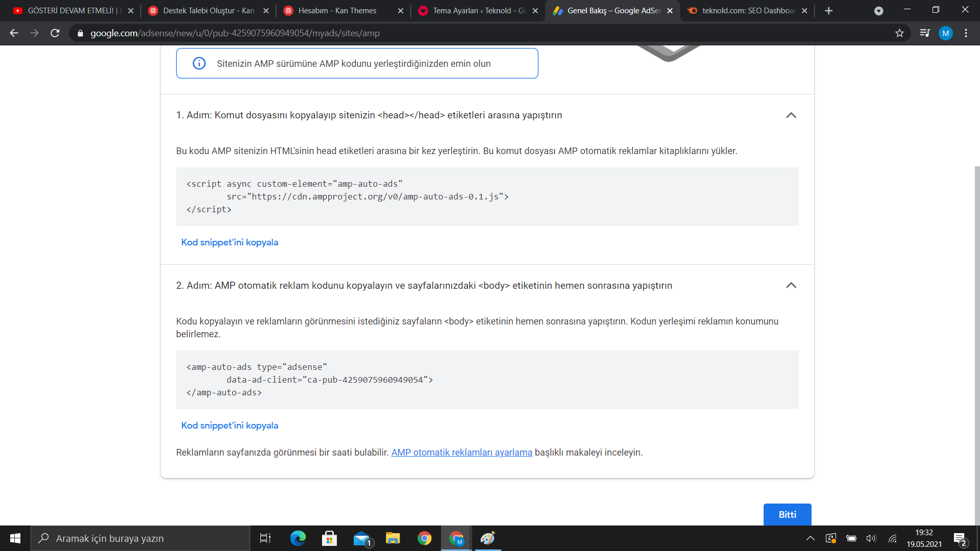Show hidden system tray icons
This screenshot has height=551, width=980.
[810, 538]
